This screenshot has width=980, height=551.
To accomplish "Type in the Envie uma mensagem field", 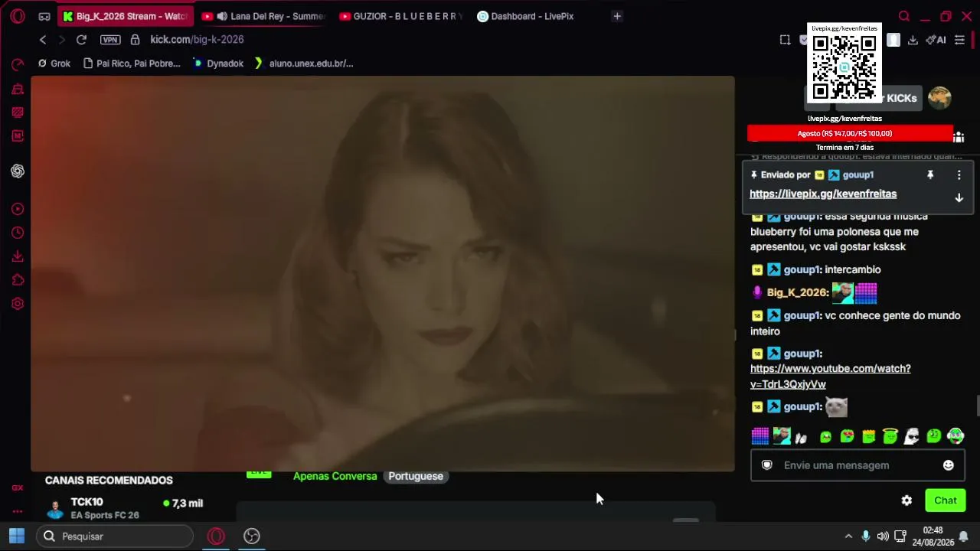I will coord(857,465).
